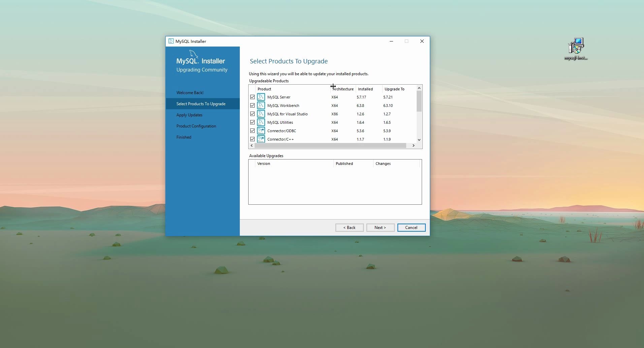Click the vertical scrollbar thumb in the product list
The width and height of the screenshot is (644, 348).
[x=419, y=101]
